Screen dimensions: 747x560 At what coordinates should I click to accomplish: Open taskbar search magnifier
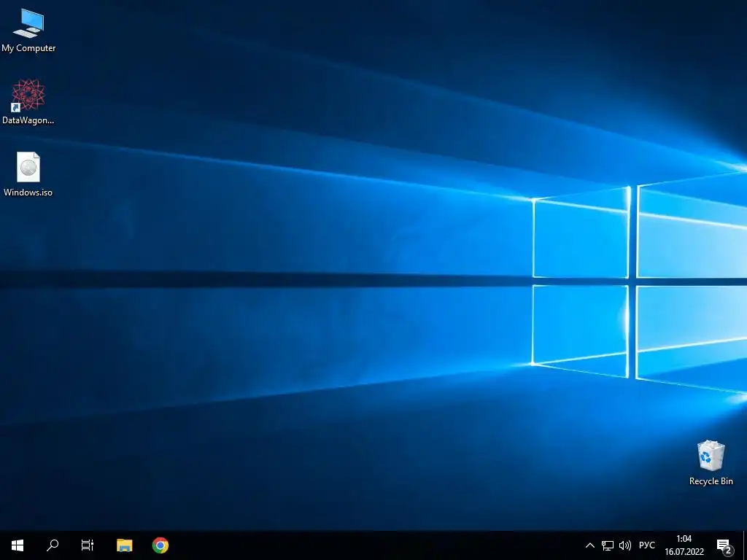pyautogui.click(x=53, y=545)
